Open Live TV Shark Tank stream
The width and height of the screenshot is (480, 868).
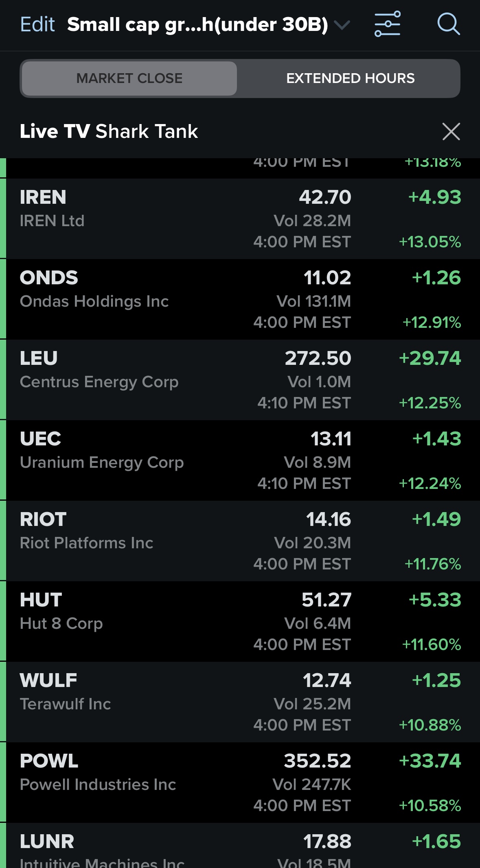(109, 131)
